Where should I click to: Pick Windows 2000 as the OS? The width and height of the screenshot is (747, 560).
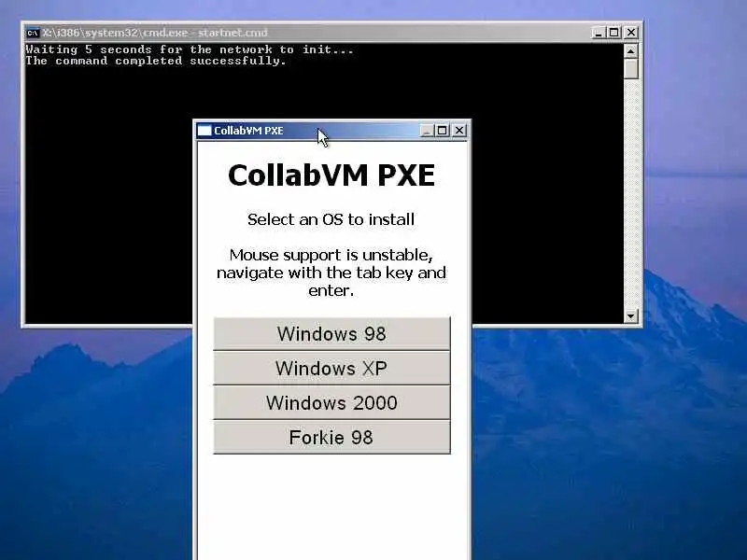tap(331, 403)
